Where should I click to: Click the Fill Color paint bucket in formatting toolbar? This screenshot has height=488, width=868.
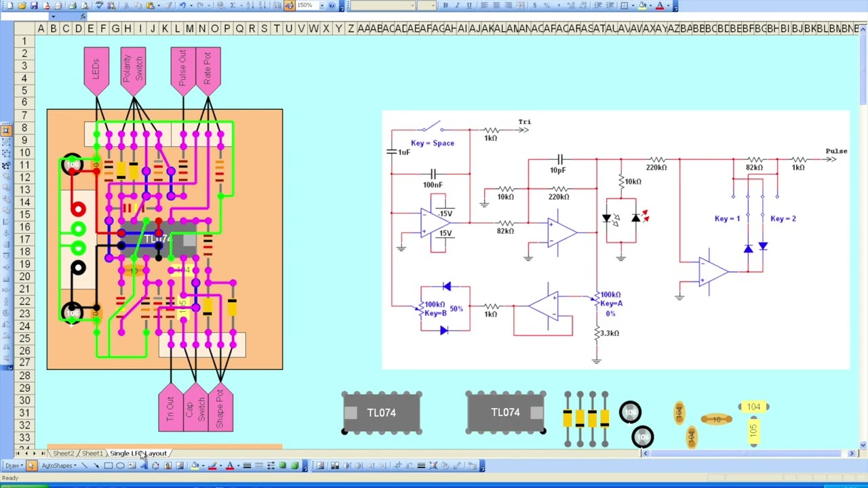point(642,5)
